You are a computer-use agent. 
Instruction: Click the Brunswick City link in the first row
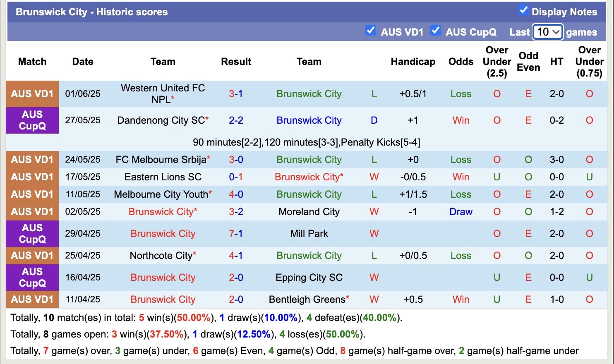[309, 93]
